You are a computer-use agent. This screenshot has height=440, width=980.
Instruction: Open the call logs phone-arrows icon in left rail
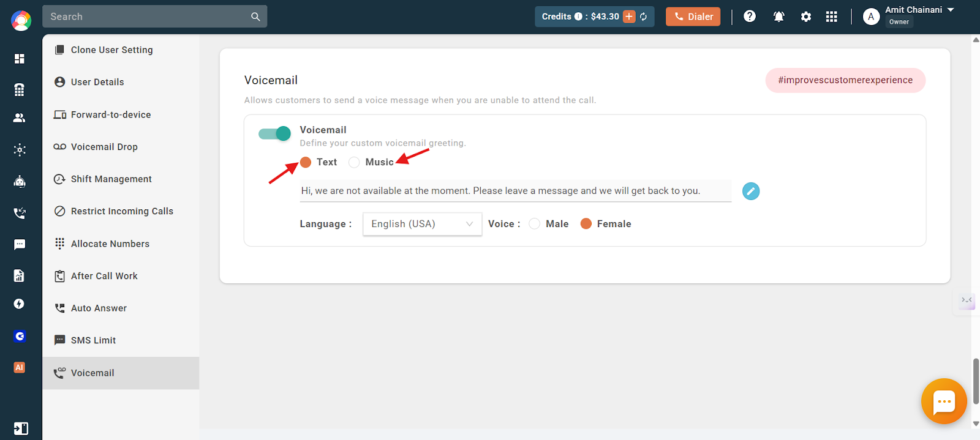pos(20,213)
